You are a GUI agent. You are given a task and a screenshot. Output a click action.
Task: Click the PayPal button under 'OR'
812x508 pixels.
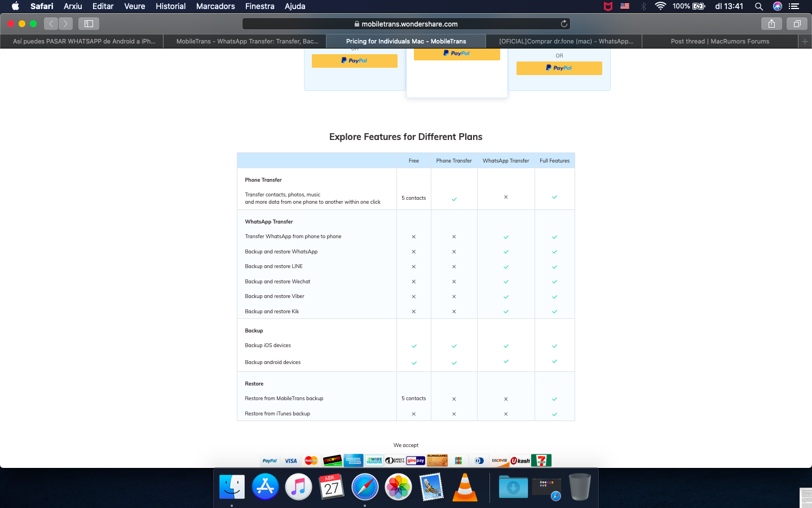[559, 68]
